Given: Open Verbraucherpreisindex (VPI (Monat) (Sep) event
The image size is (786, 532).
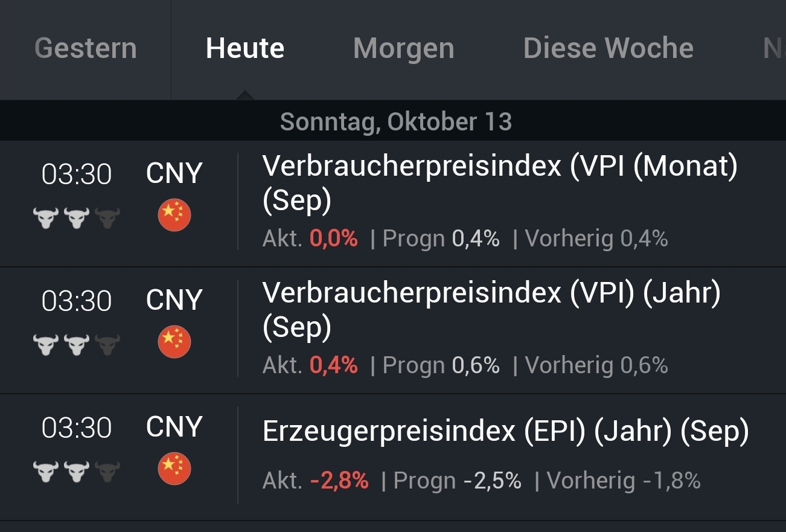Looking at the screenshot, I should [500, 183].
